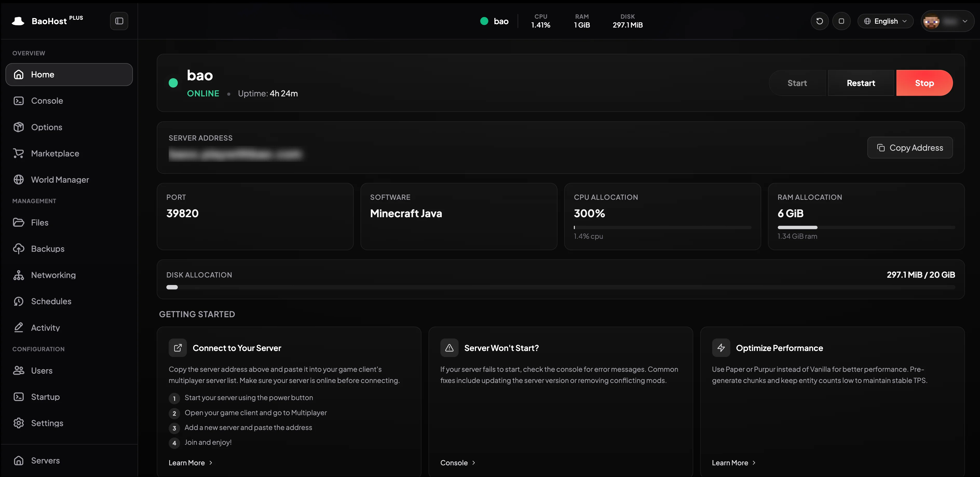Click the CPU allocation usage bar

coord(662,227)
